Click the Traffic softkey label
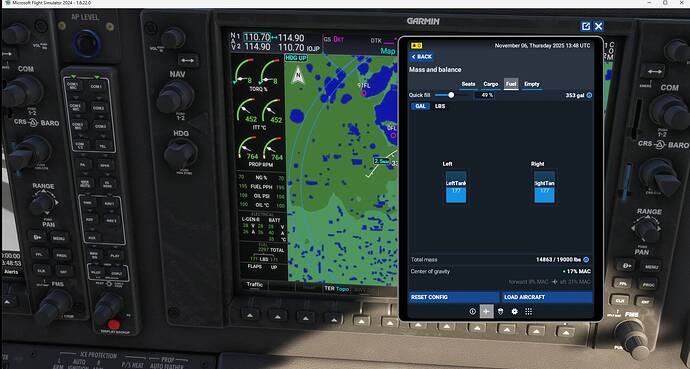The height and width of the screenshot is (369, 690). (x=254, y=285)
